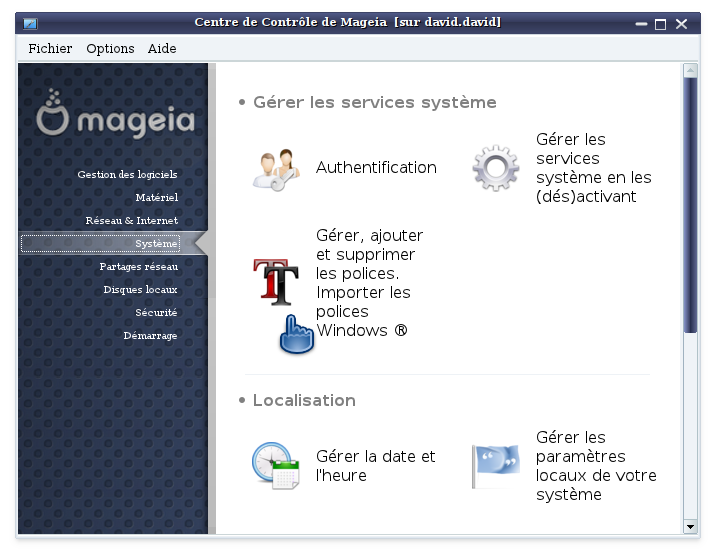This screenshot has width=716, height=557.
Task: Open Gérer les paramètres locaux de votre système
Action: pyautogui.click(x=596, y=466)
